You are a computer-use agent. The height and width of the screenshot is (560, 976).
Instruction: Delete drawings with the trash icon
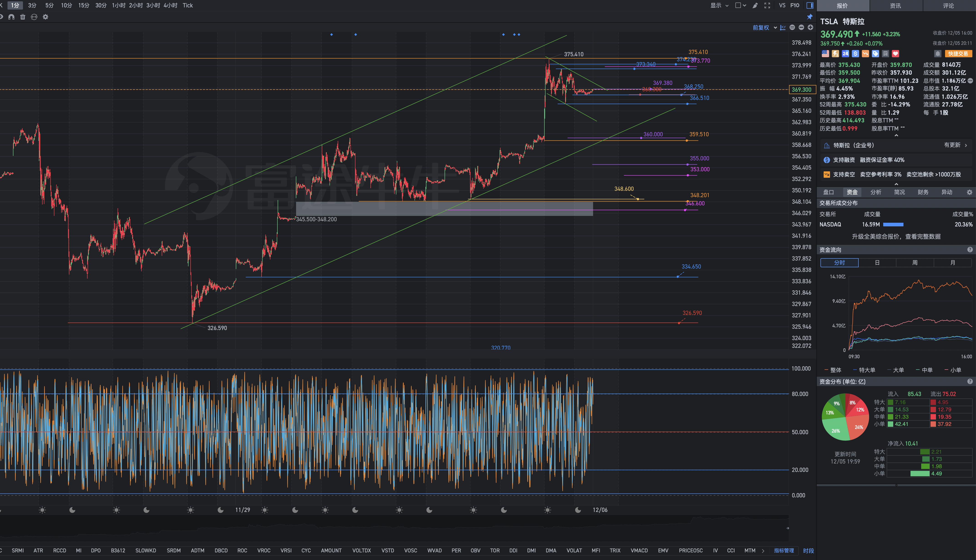click(23, 17)
